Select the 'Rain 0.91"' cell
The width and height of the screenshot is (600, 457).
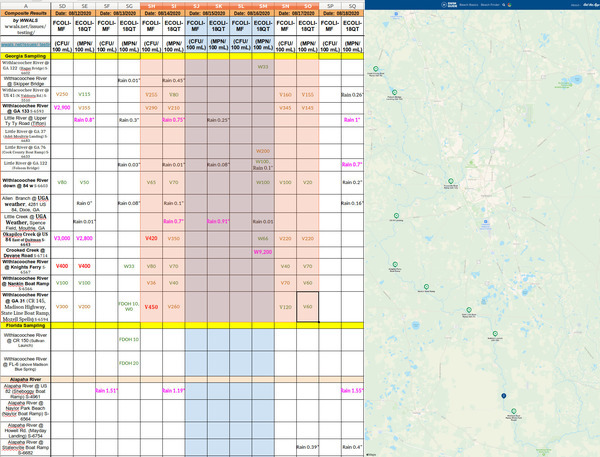(218, 221)
